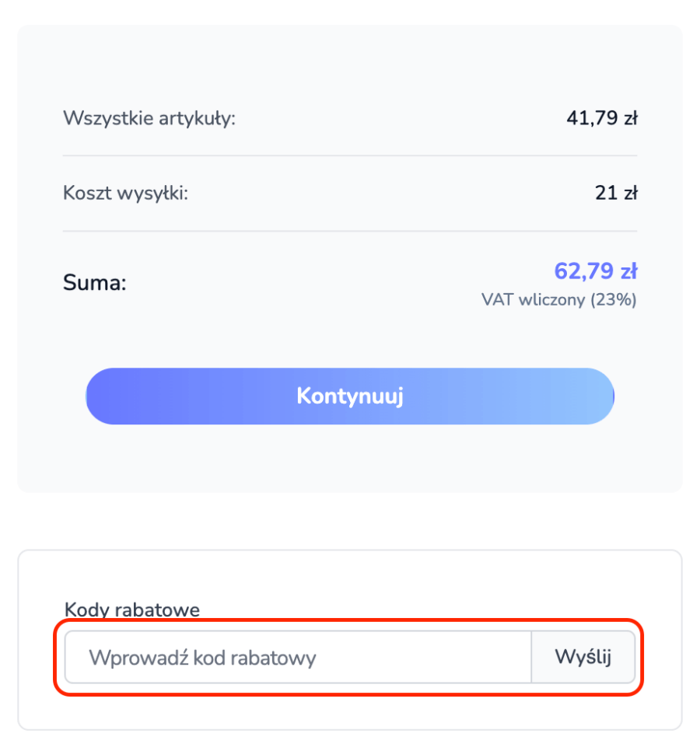Click the divider below Wszystkie artykuły
Image resolution: width=700 pixels, height=751 pixels.
(x=350, y=155)
